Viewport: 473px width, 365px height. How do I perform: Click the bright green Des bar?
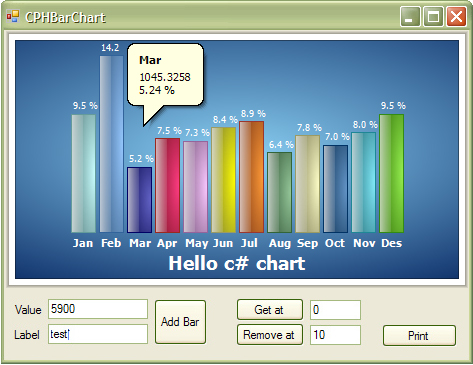[392, 174]
